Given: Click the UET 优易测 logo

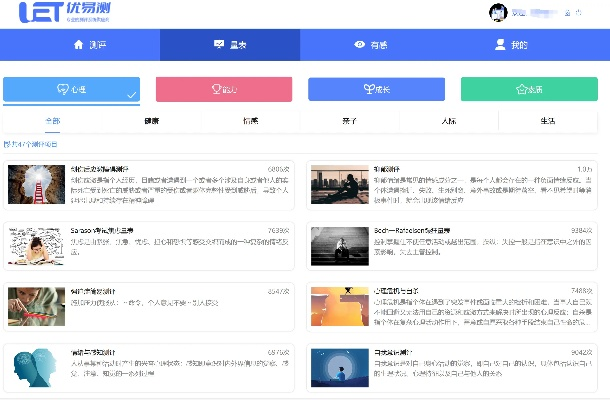Looking at the screenshot, I should (x=62, y=13).
